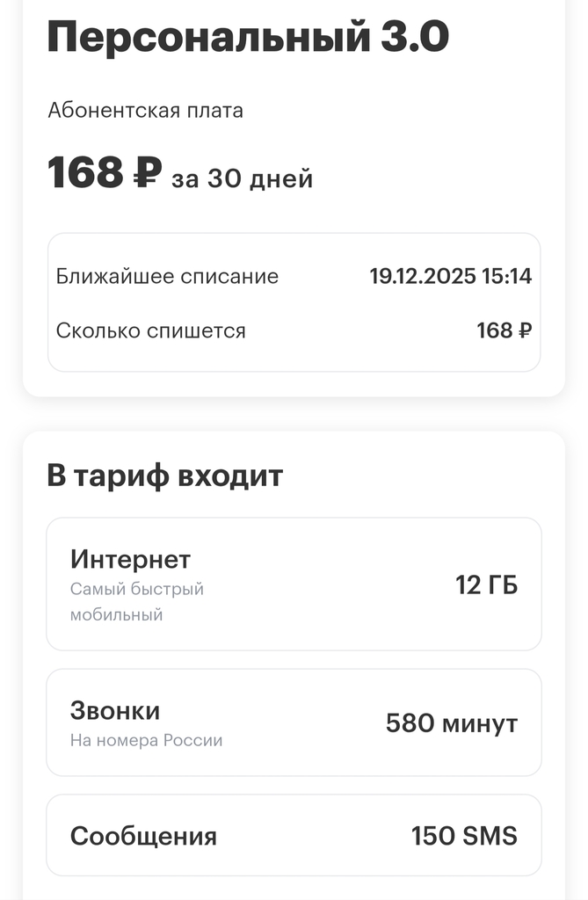
Task: Click the 12 ГБ internet allowance
Action: pos(486,584)
